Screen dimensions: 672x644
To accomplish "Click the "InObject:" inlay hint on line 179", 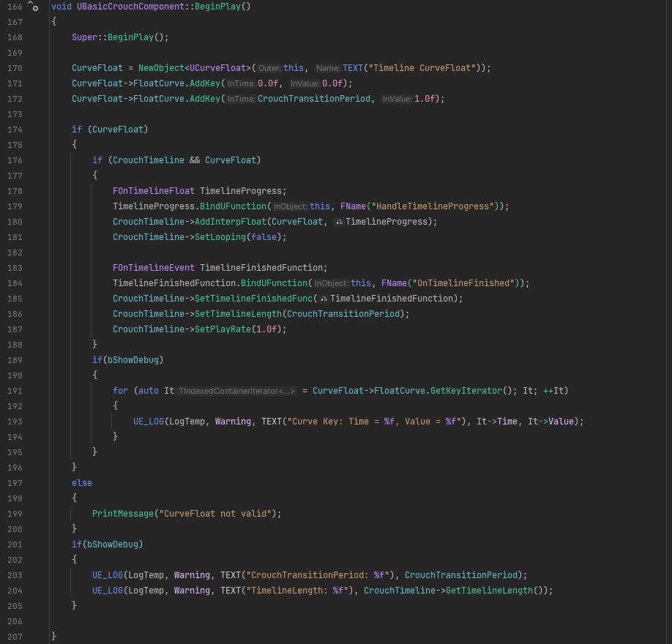I will pos(291,206).
